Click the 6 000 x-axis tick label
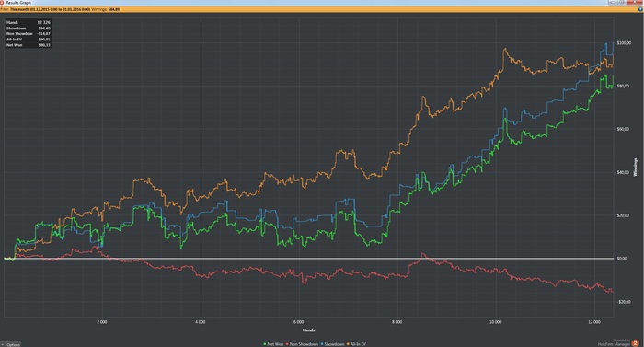This screenshot has height=347, width=644. [x=299, y=322]
